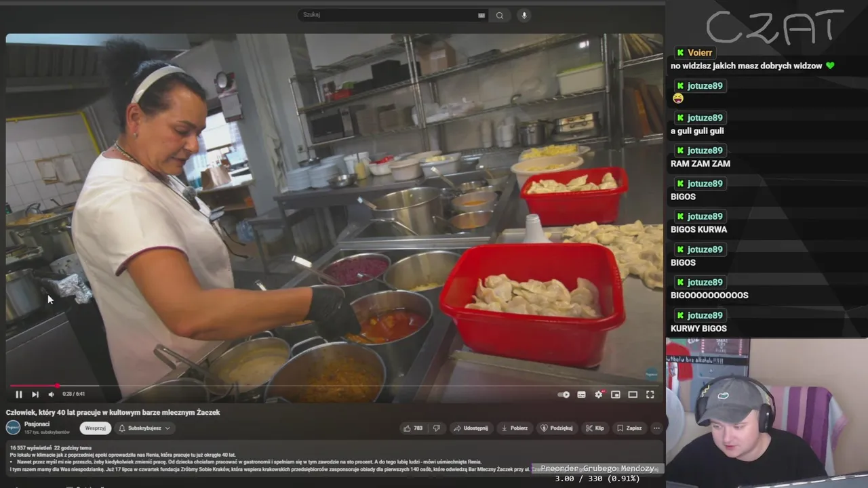Switch to miniplayer mode
The image size is (868, 488).
pyautogui.click(x=616, y=394)
